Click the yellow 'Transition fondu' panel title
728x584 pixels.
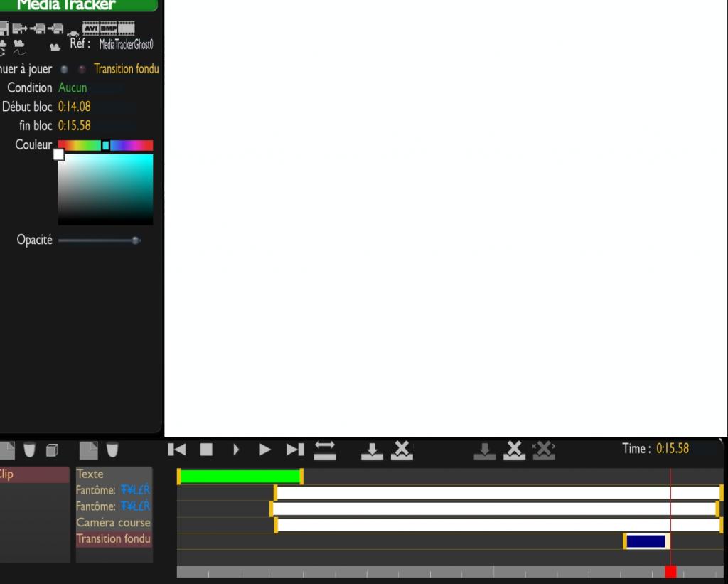(127, 69)
